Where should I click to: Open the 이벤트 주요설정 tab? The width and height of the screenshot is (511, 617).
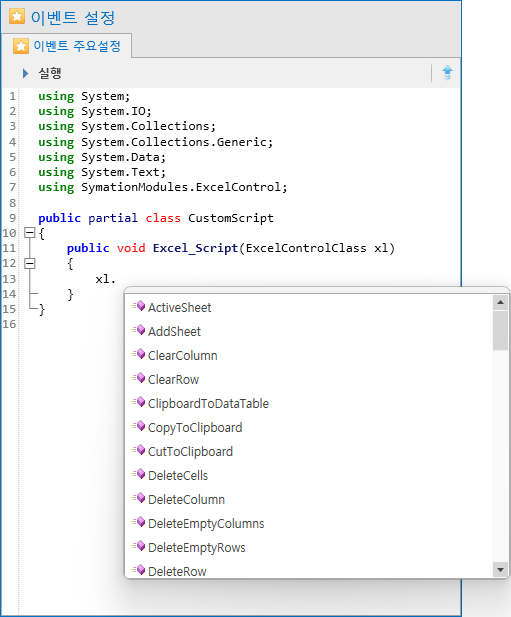pos(67,46)
